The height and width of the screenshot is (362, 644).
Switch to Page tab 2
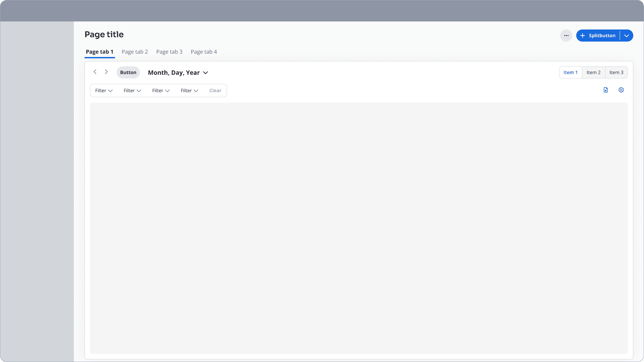135,52
